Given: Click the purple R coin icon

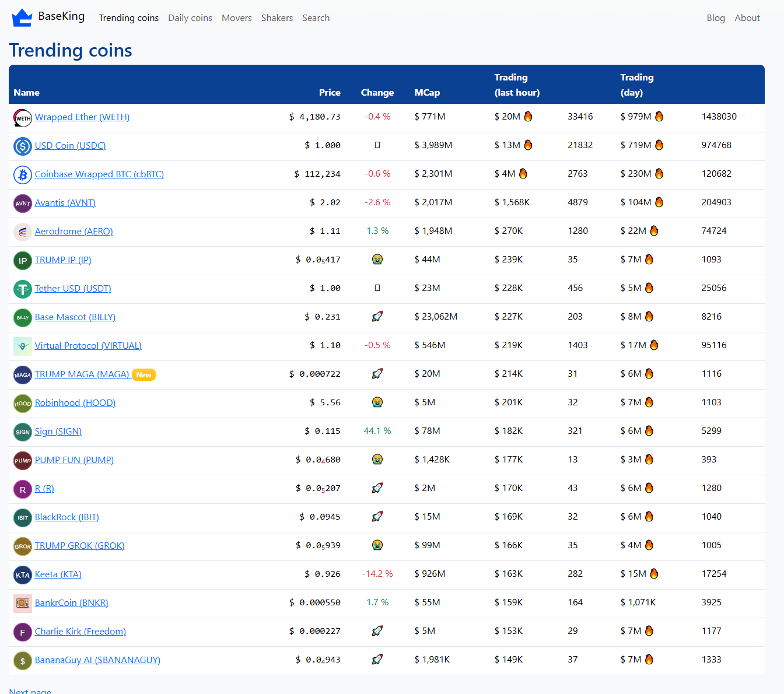Looking at the screenshot, I should pos(23,489).
